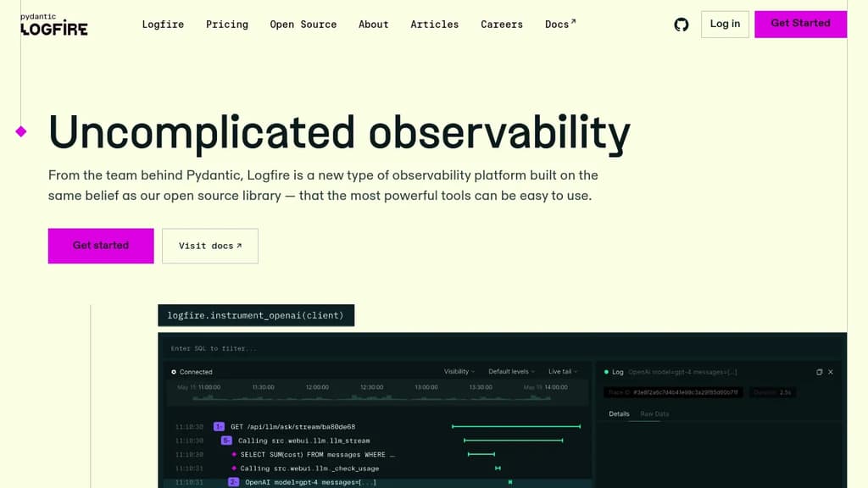Screen dimensions: 868x488
Task: Open the Pricing page
Action: (226, 24)
